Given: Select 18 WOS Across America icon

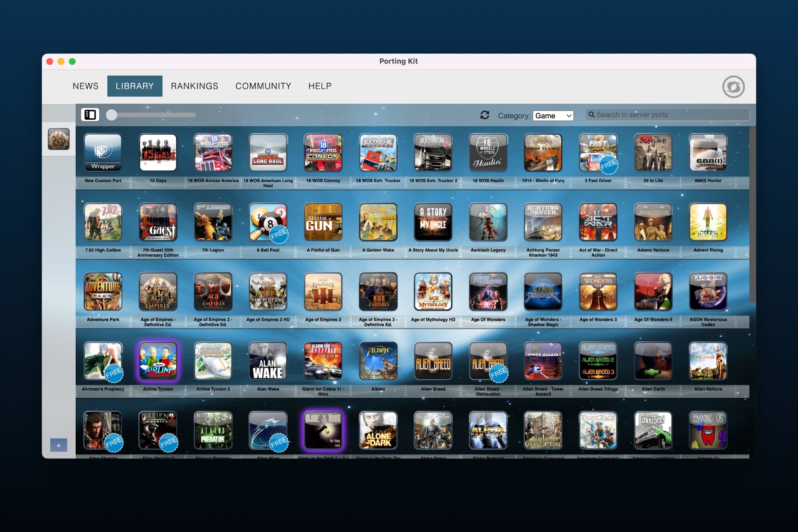Looking at the screenshot, I should pos(213,153).
